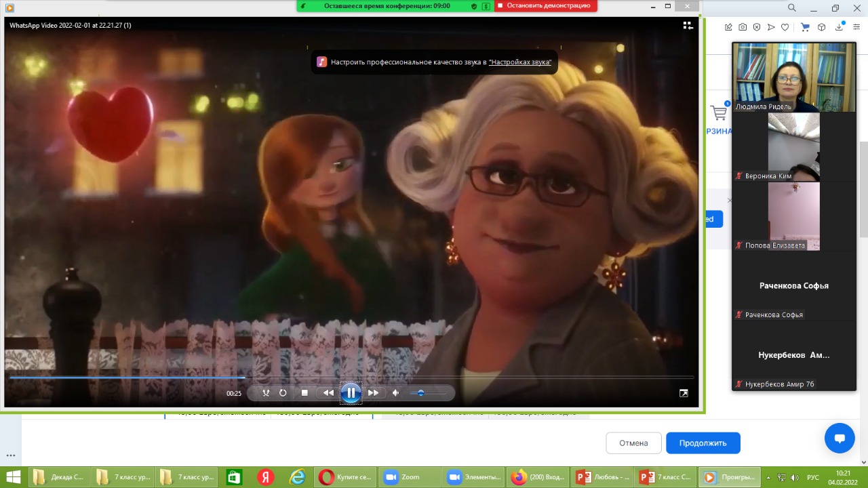Open the browser downloads icon
The height and width of the screenshot is (488, 868).
(x=840, y=27)
